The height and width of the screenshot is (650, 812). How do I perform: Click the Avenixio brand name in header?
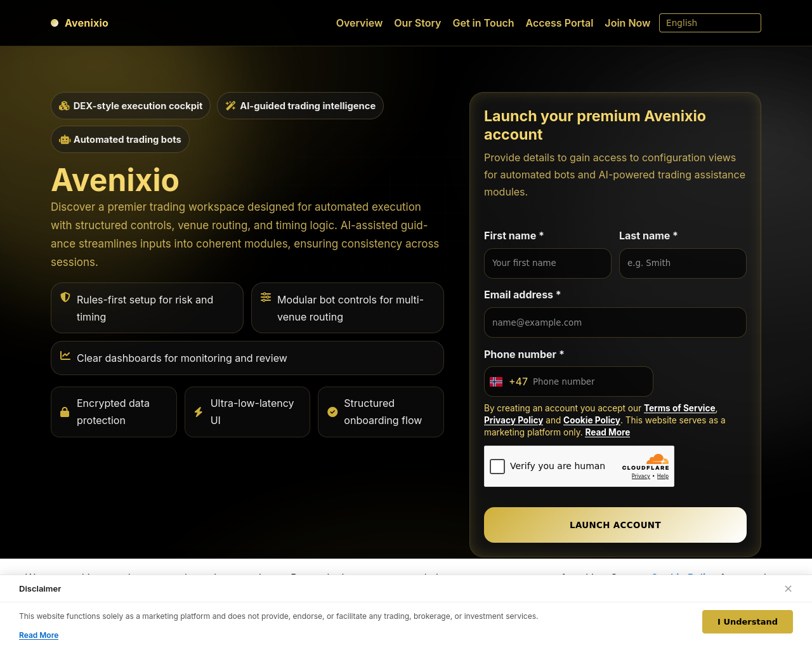[x=86, y=23]
